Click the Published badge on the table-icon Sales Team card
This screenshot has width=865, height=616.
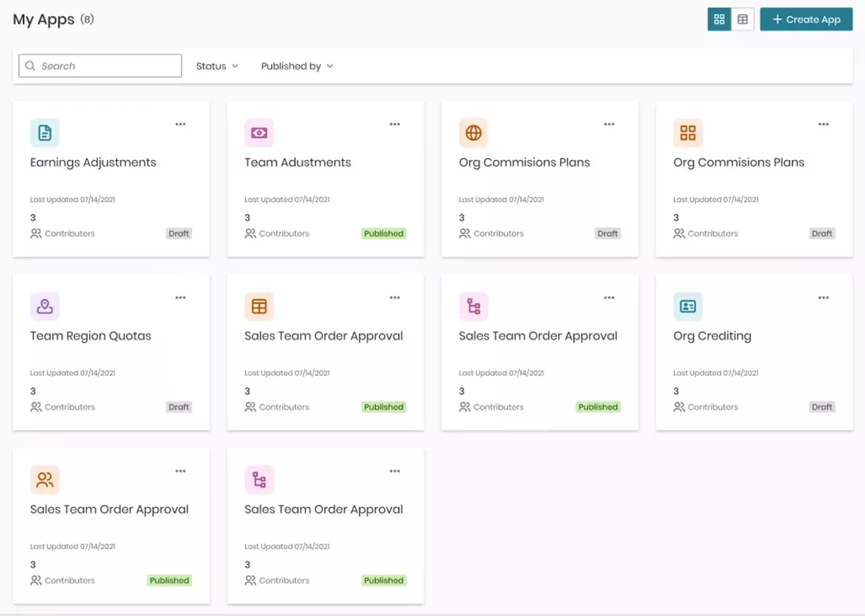[384, 407]
